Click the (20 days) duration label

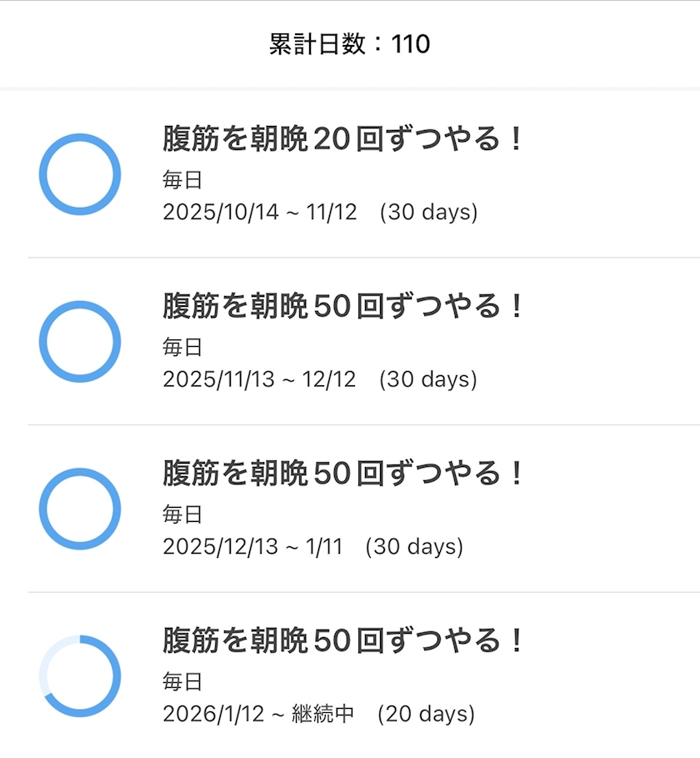point(426,715)
